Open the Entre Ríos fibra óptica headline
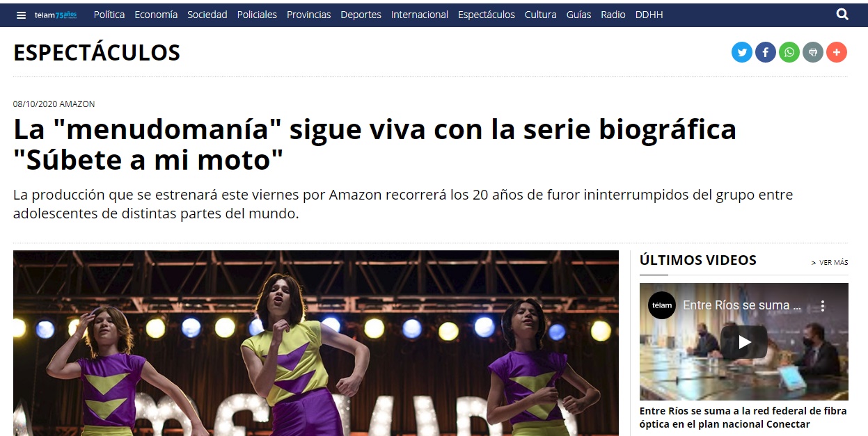This screenshot has height=436, width=868. 743,418
